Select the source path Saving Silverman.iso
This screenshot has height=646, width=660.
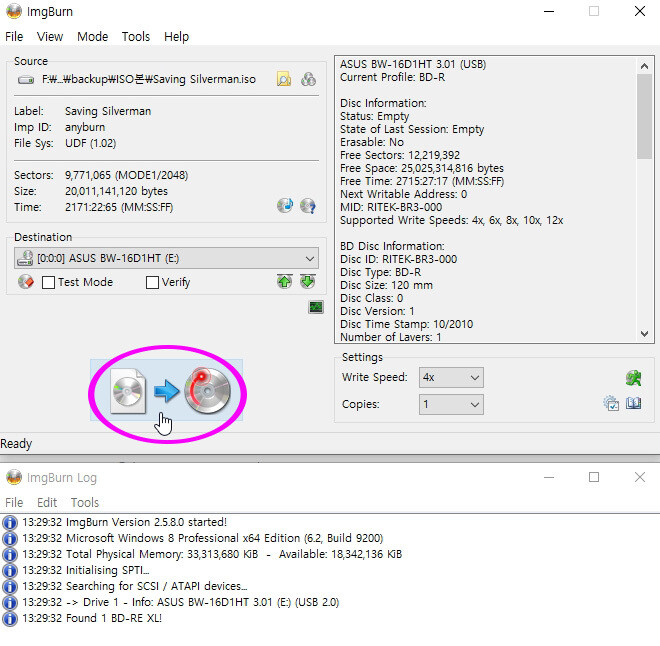[149, 79]
